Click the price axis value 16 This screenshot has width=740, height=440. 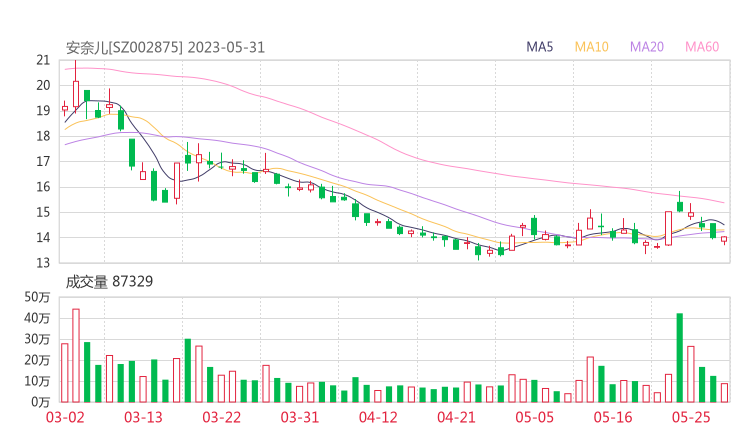click(x=43, y=187)
